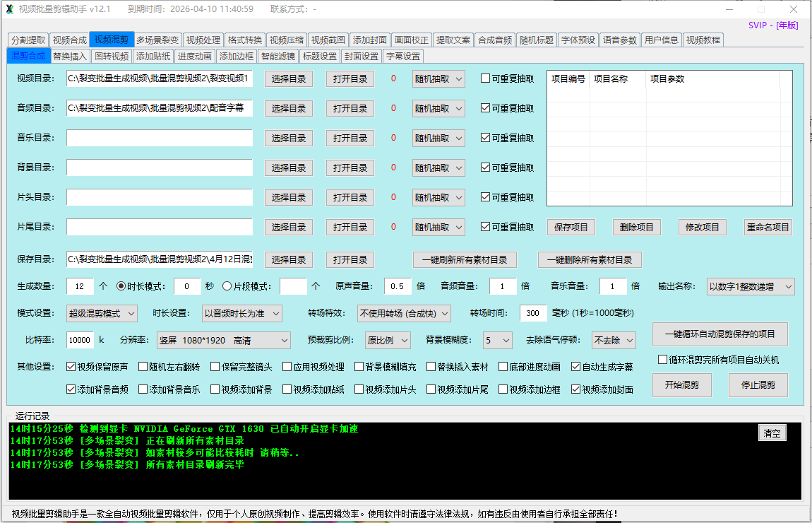Open the 封面设置 sub-tab
The height and width of the screenshot is (523, 812).
click(x=362, y=57)
